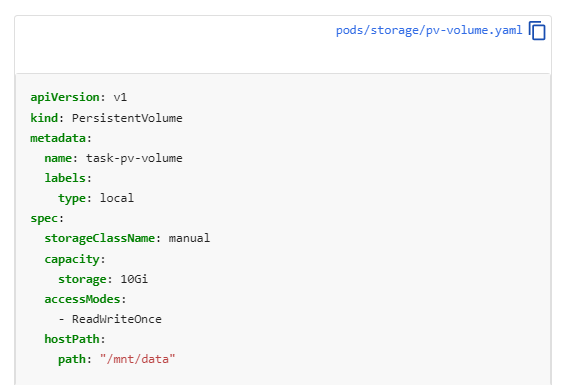
Task: Select the 'kind: PersistentVolume' line
Action: (106, 118)
